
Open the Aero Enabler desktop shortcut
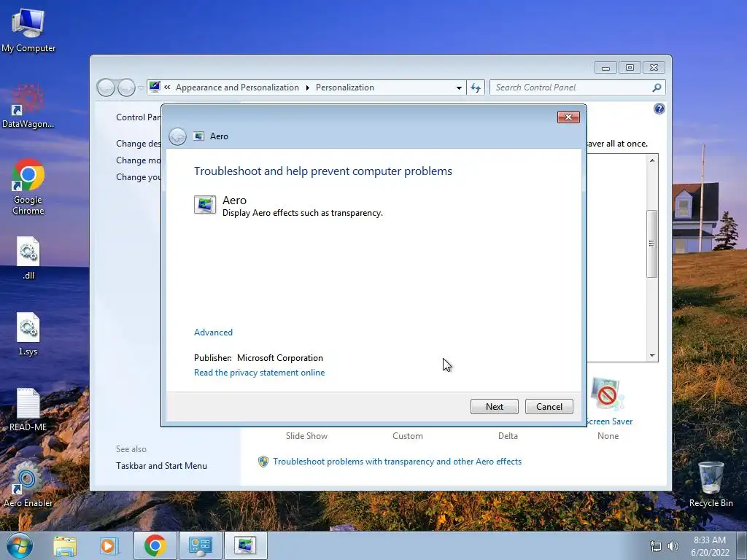(x=28, y=485)
